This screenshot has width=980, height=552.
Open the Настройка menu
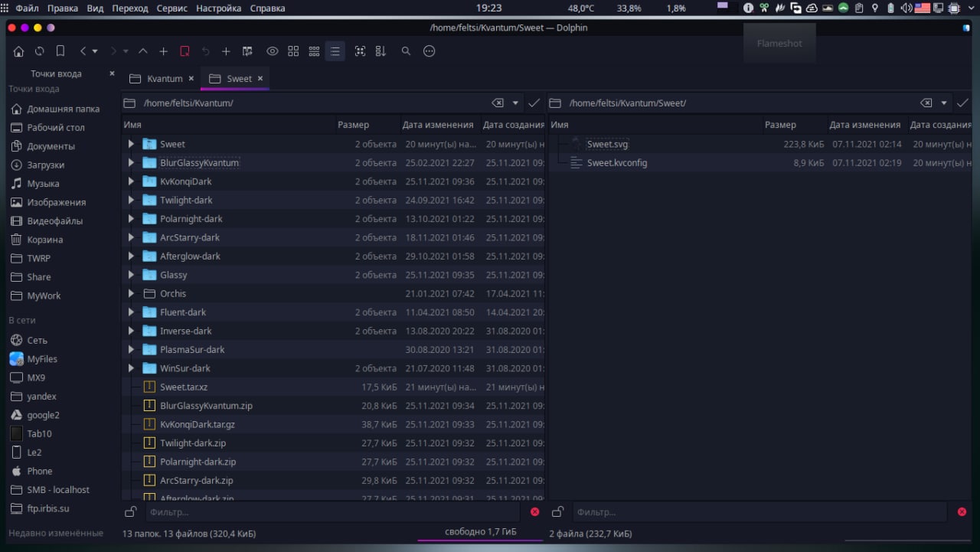218,8
